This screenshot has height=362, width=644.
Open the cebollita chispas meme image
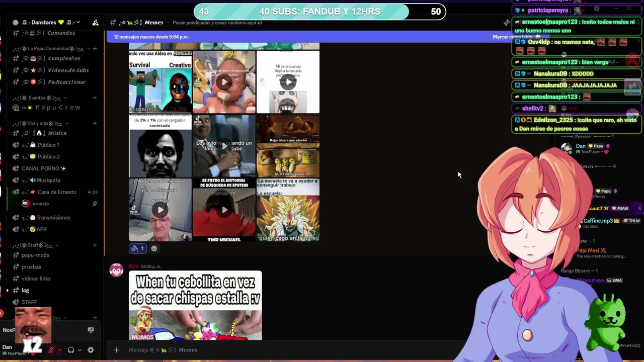195,305
